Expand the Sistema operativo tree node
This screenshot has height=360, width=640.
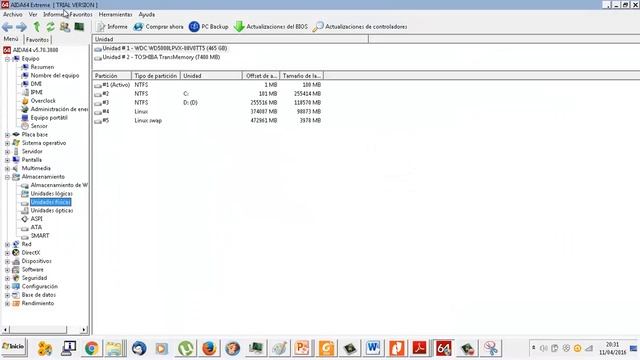tap(7, 143)
